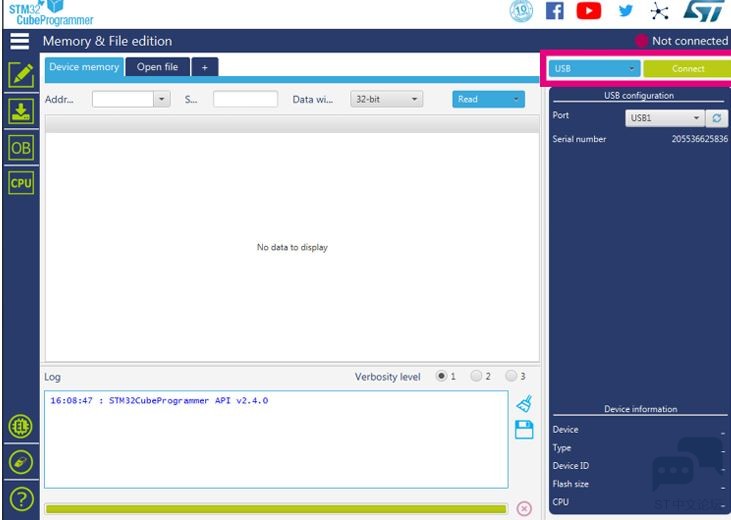Image resolution: width=731 pixels, height=520 pixels.
Task: Open Memory & File edition pencil icon
Action: pyautogui.click(x=20, y=75)
